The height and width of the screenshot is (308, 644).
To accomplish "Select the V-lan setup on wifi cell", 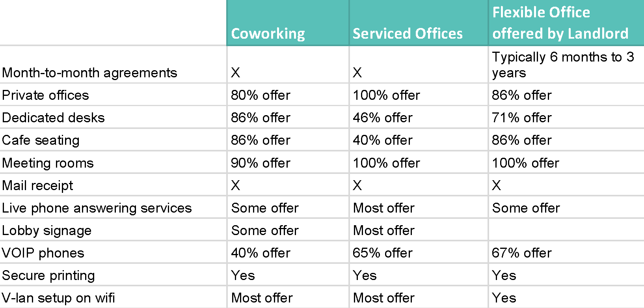I will 113,297.
